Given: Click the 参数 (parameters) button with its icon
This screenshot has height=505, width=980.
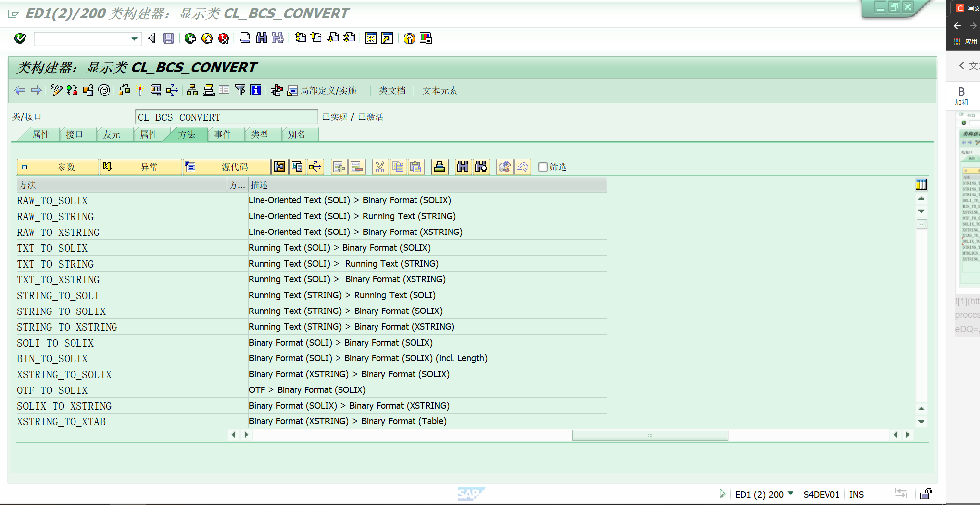Looking at the screenshot, I should pos(57,167).
